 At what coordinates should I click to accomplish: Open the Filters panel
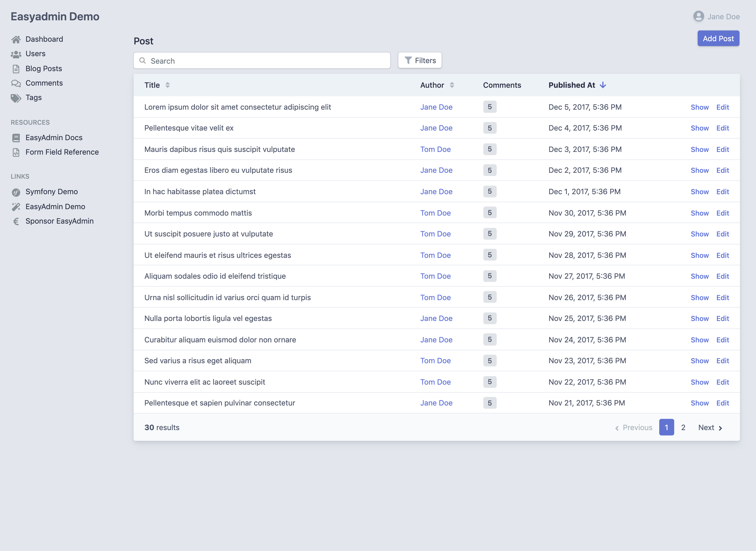pyautogui.click(x=420, y=60)
